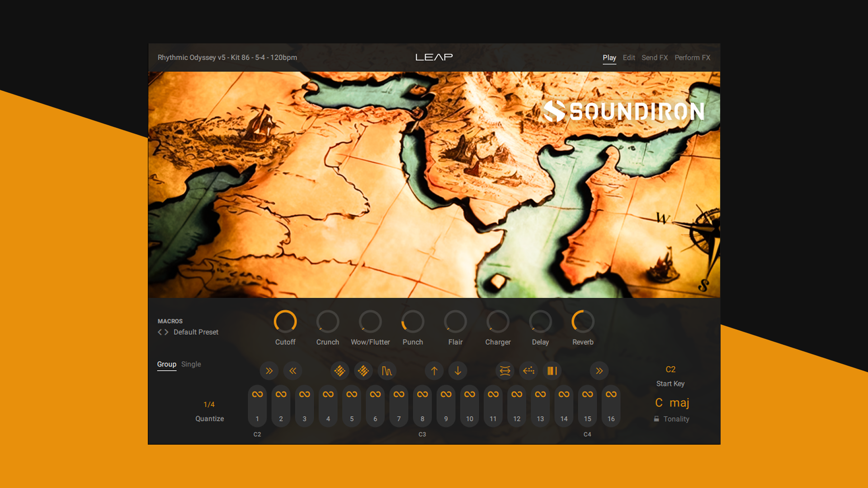This screenshot has height=488, width=868.
Task: Adjust the Delay macro knob
Action: (x=540, y=321)
